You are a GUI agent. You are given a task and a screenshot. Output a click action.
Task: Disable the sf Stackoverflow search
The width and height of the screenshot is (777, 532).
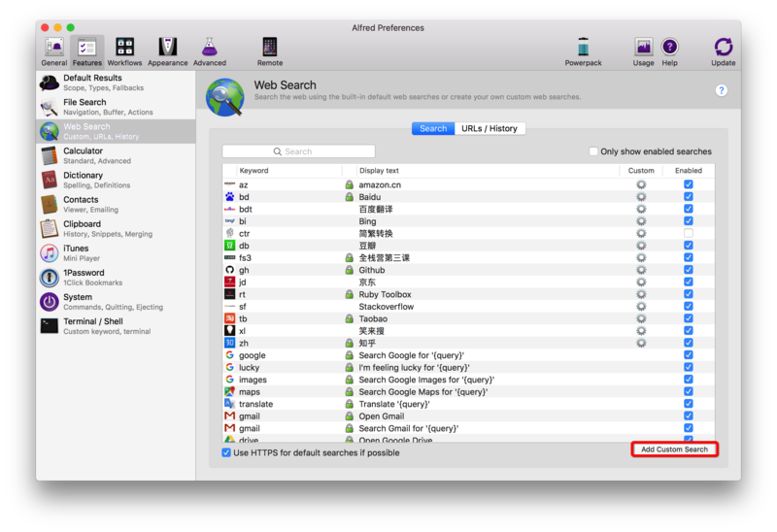tap(689, 306)
